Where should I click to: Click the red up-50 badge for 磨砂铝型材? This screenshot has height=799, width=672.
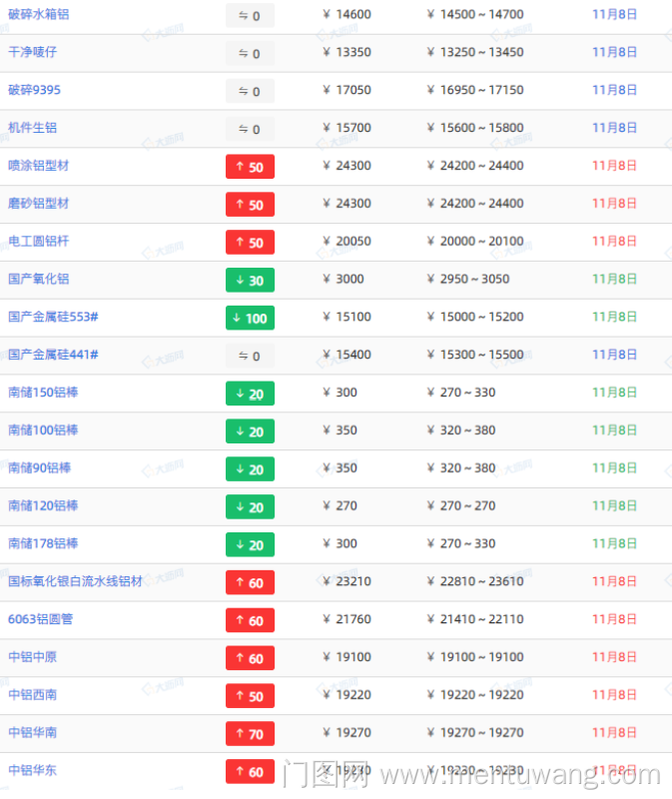coord(250,205)
